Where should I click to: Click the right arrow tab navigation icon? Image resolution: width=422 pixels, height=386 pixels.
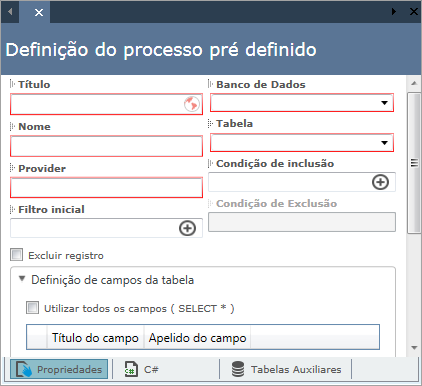pos(394,12)
